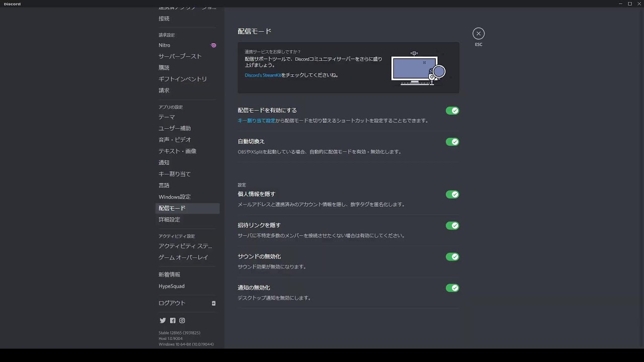The image size is (644, 362).
Task: Open the 通知 settings section
Action: click(x=187, y=162)
